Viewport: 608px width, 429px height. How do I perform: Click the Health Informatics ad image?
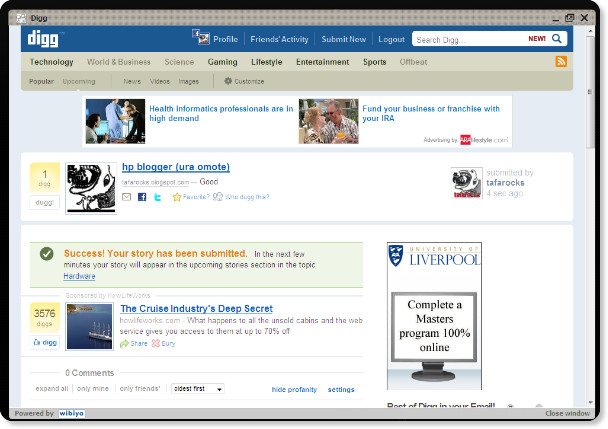[116, 121]
